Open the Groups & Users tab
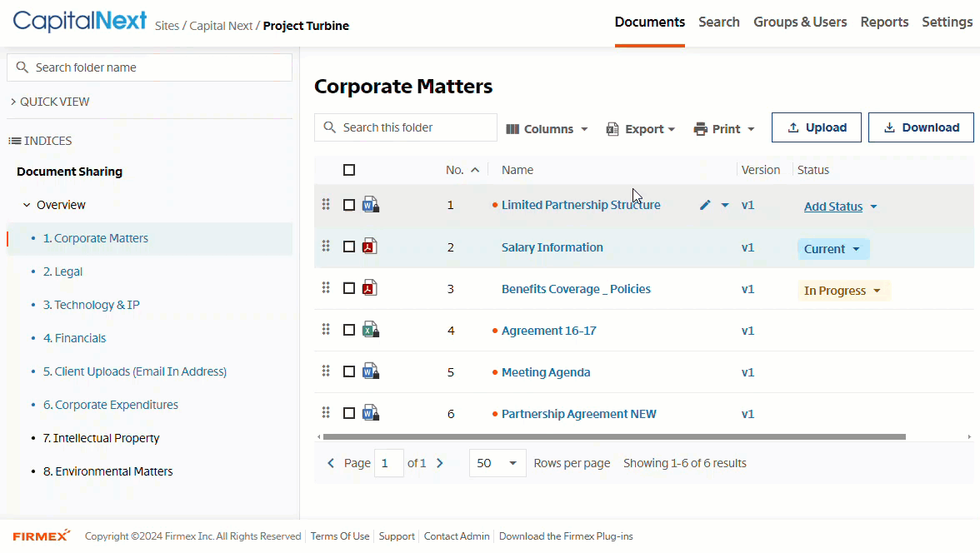 [x=800, y=22]
